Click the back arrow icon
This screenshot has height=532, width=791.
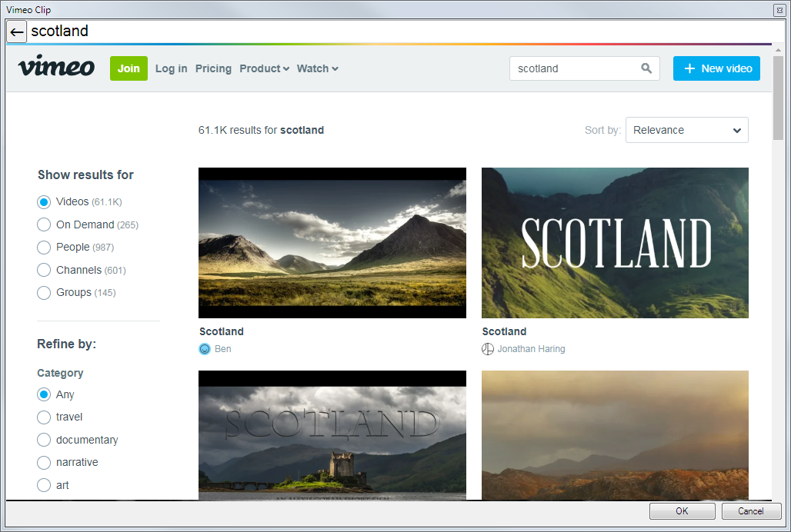(x=16, y=32)
